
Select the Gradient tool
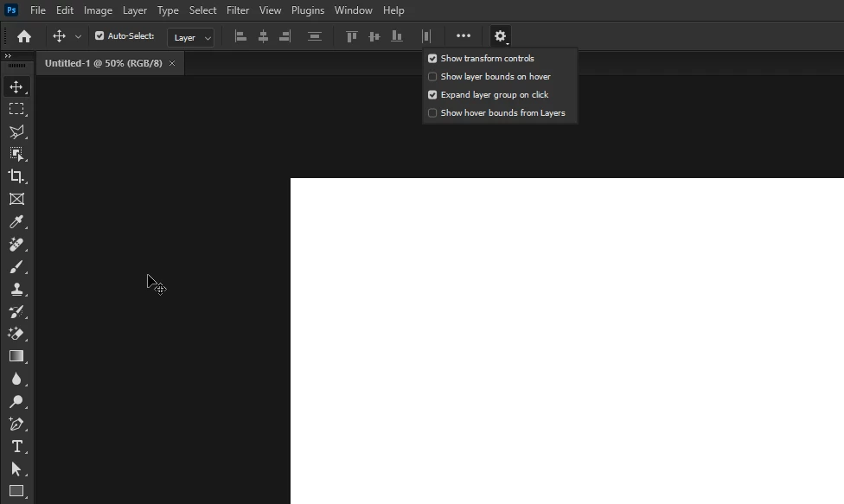pos(16,357)
